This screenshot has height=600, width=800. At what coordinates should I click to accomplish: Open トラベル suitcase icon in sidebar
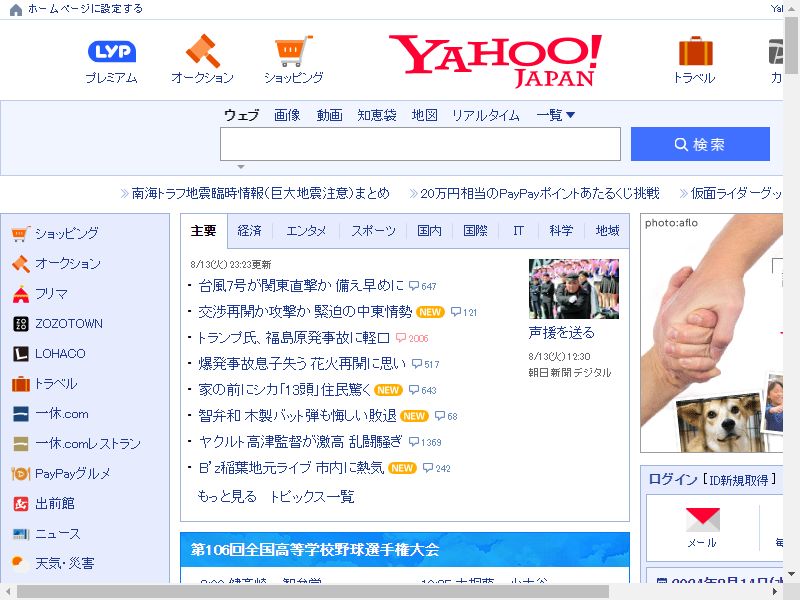click(20, 384)
